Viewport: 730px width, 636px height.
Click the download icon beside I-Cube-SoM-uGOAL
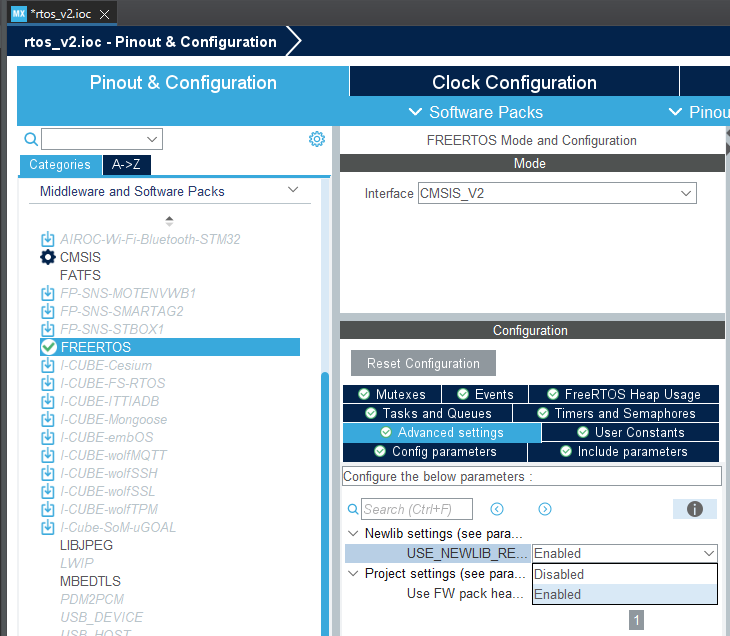47,528
